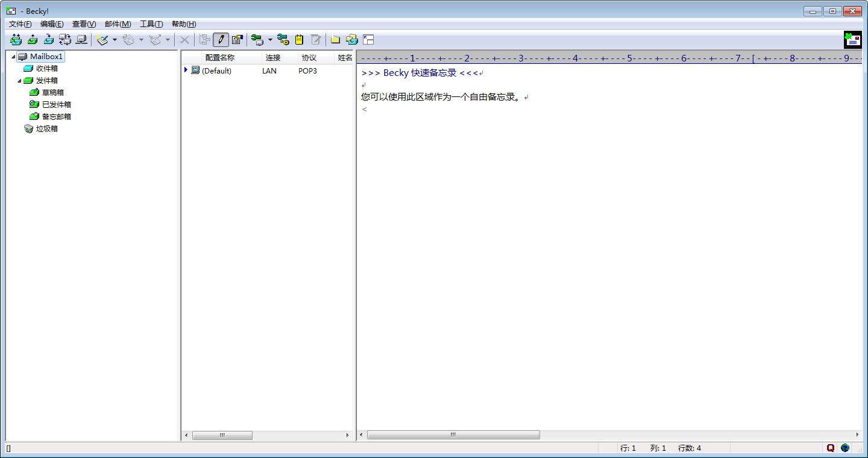Select the 发件箱 outbox folder
Viewport: 868px width, 458px height.
(x=47, y=81)
